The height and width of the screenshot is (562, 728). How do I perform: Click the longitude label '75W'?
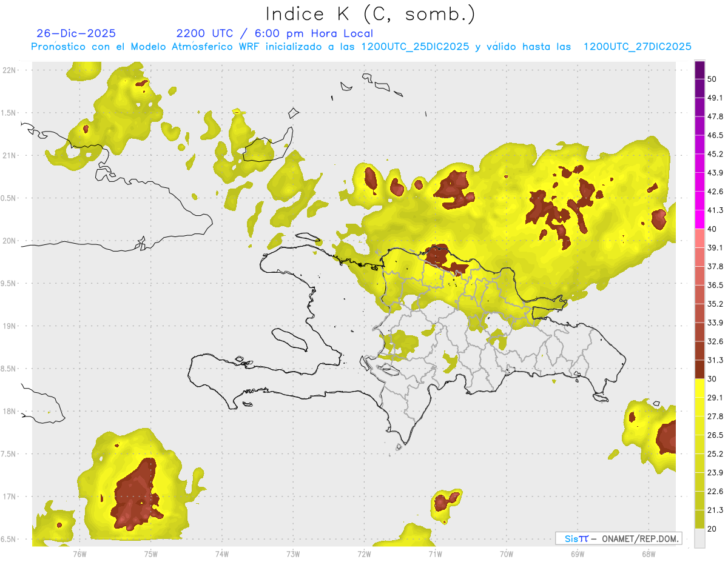[150, 554]
